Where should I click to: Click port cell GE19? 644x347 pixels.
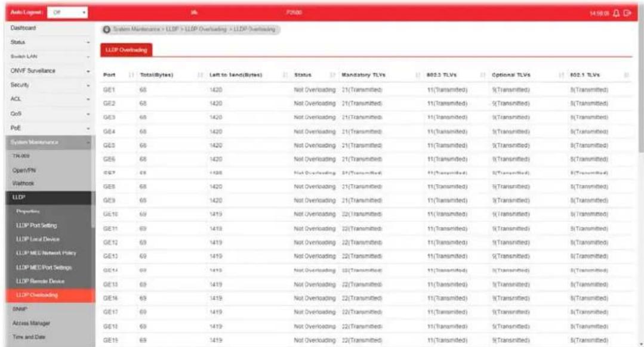(110, 340)
